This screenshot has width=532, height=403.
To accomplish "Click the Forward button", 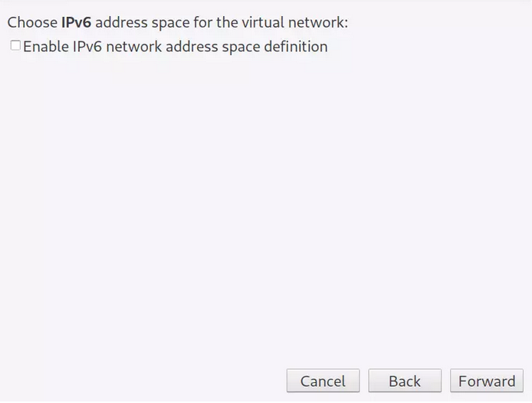I will [x=487, y=381].
